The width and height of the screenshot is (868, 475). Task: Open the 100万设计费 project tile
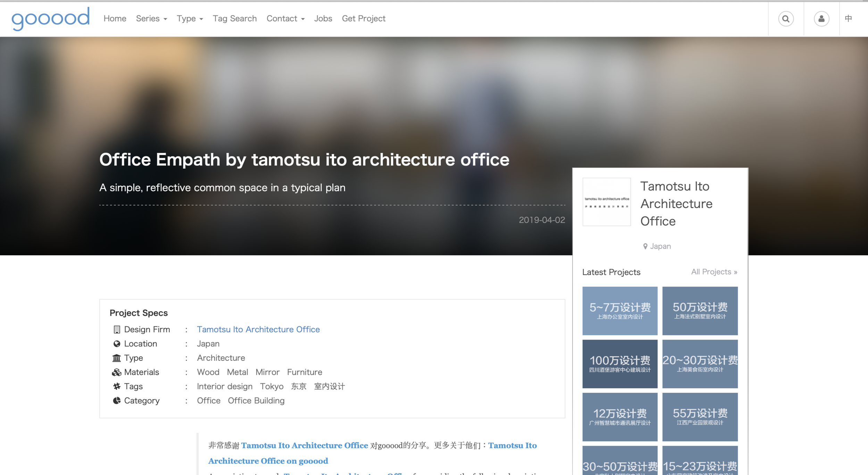pyautogui.click(x=620, y=364)
